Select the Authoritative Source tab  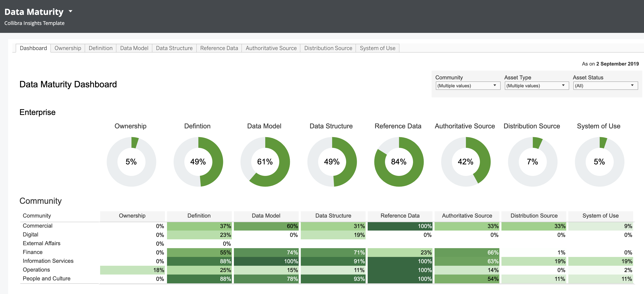(271, 48)
